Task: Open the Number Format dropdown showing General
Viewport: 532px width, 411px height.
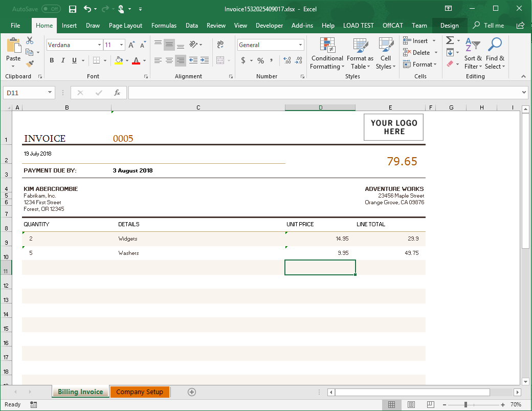Action: [270, 45]
